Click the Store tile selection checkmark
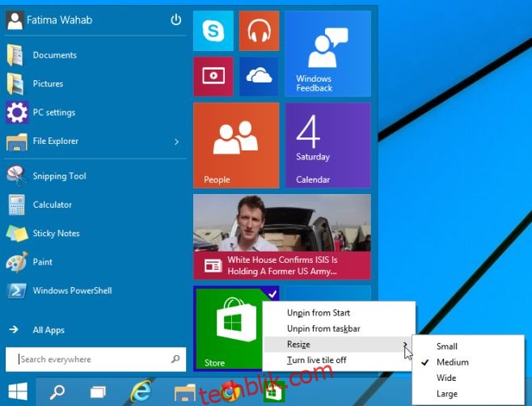This screenshot has height=406, width=532. (272, 294)
